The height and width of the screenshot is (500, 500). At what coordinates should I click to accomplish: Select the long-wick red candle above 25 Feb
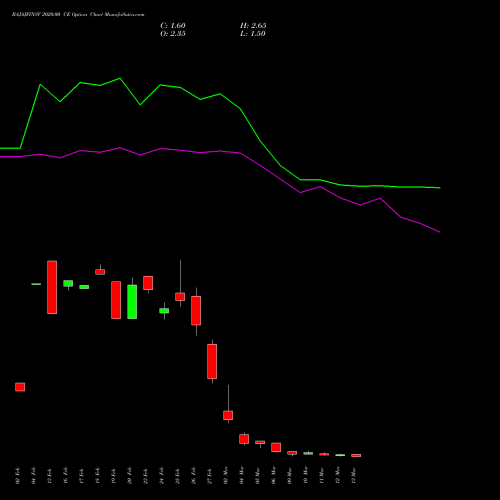click(180, 297)
